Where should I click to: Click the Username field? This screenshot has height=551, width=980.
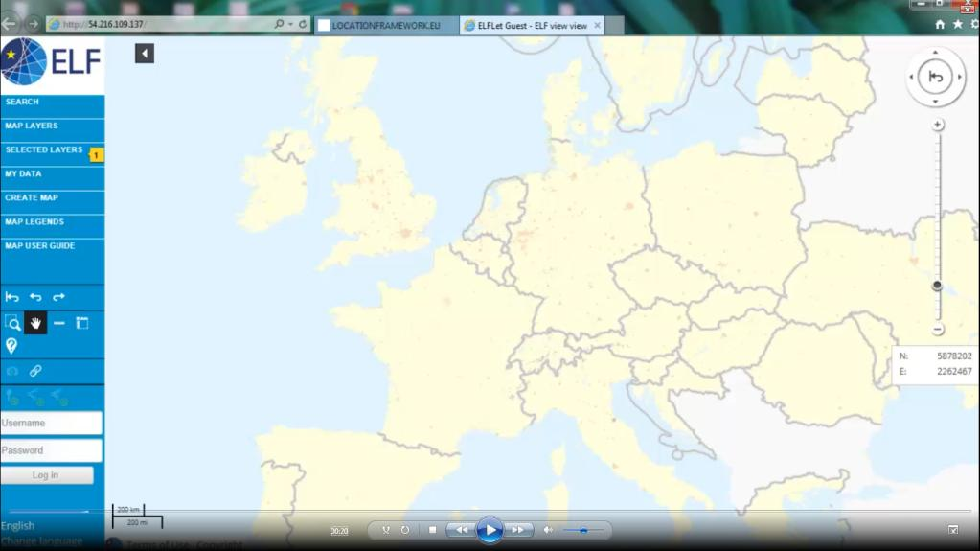[x=51, y=423]
